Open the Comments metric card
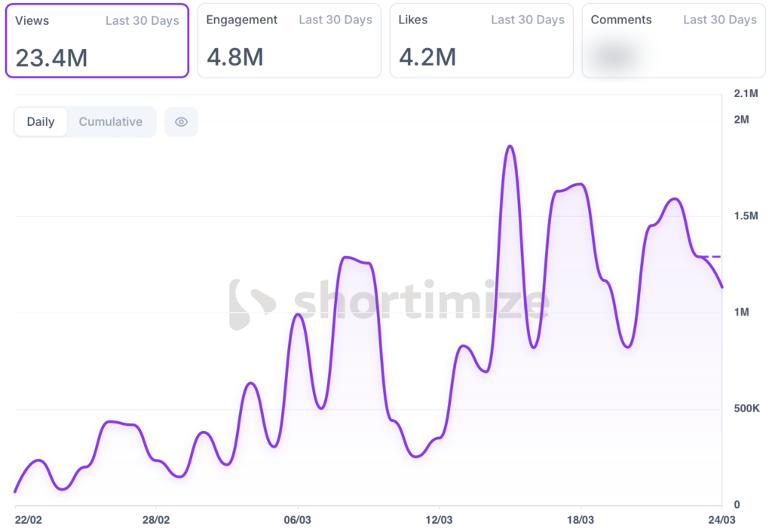This screenshot has height=532, width=772. pos(673,41)
